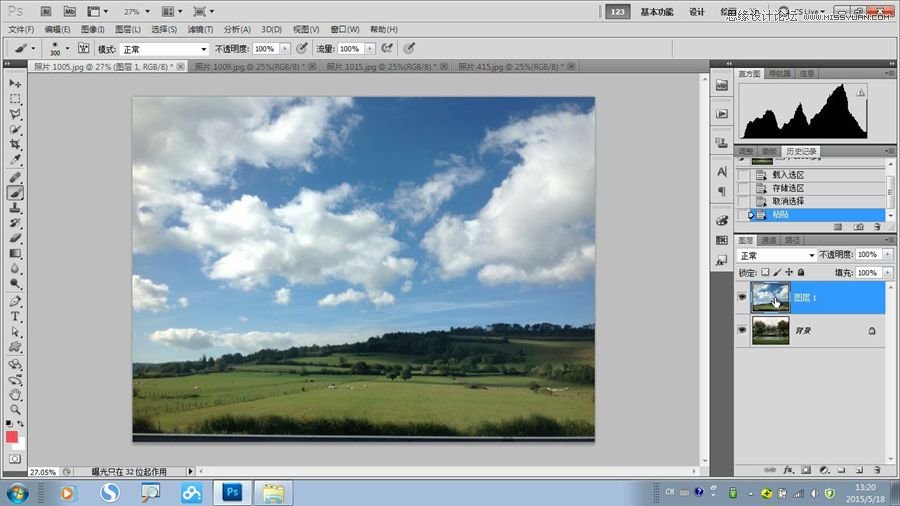Viewport: 900px width, 506px height.
Task: Toggle the airbrush mode button
Action: tap(386, 48)
